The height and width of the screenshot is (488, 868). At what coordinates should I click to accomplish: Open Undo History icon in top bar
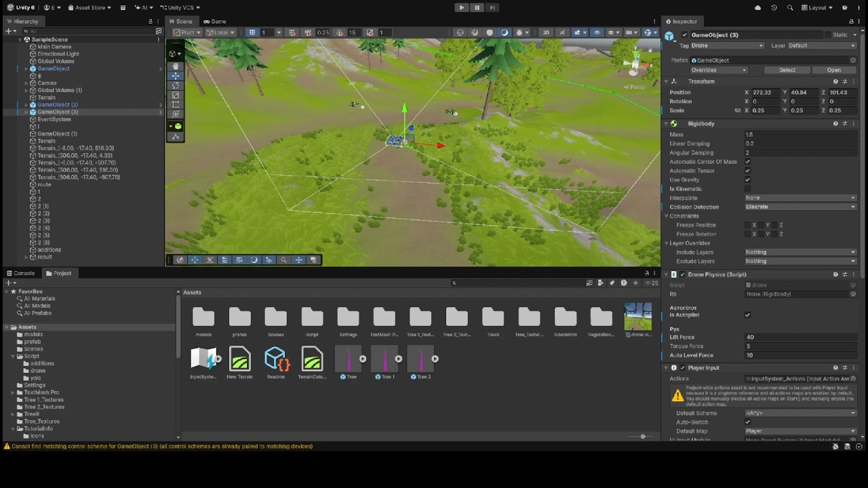[x=774, y=7]
